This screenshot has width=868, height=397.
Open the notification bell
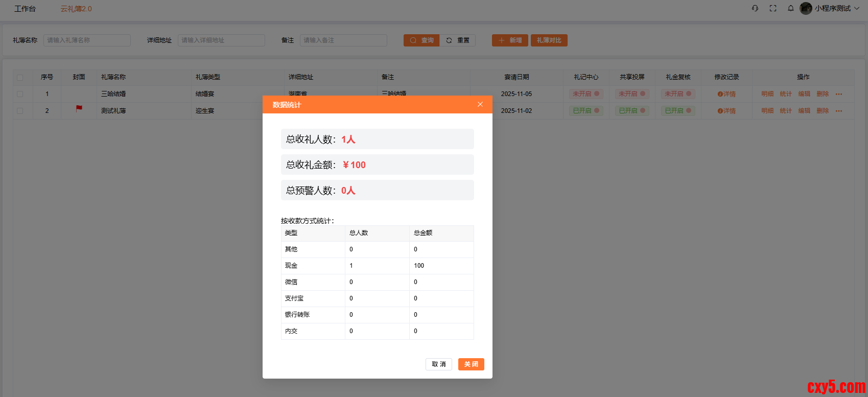pos(791,8)
